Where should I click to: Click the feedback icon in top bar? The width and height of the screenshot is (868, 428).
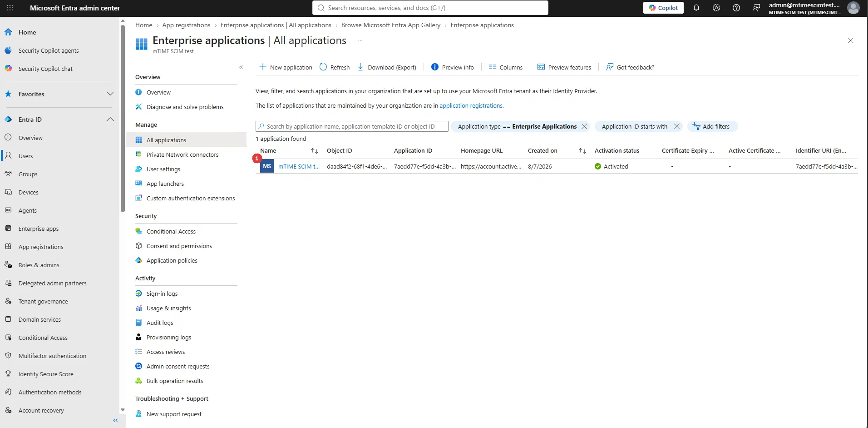pos(756,8)
